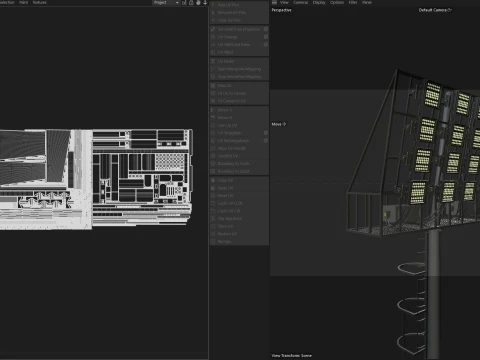Open the viewport View menu
Screen dimensions: 480x360
click(x=284, y=2)
